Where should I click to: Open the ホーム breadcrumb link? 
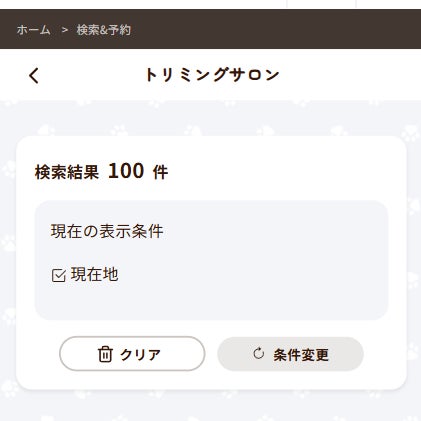coord(33,30)
